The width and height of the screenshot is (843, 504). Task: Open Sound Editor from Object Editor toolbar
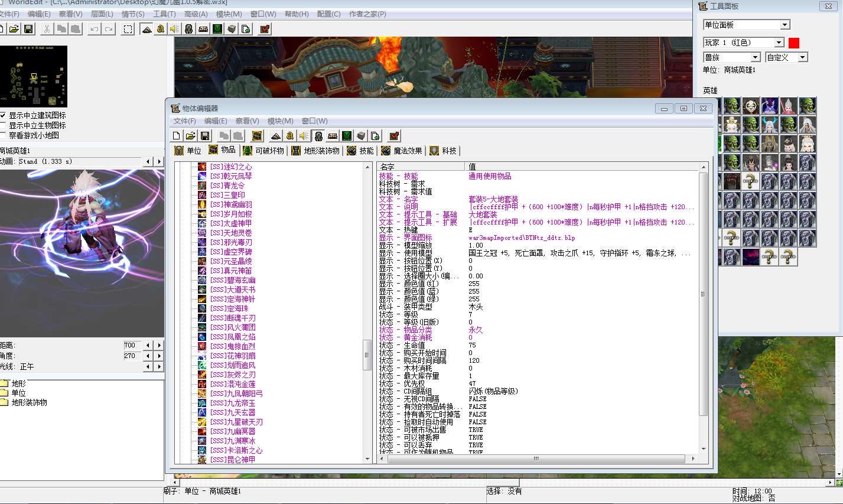pyautogui.click(x=304, y=135)
